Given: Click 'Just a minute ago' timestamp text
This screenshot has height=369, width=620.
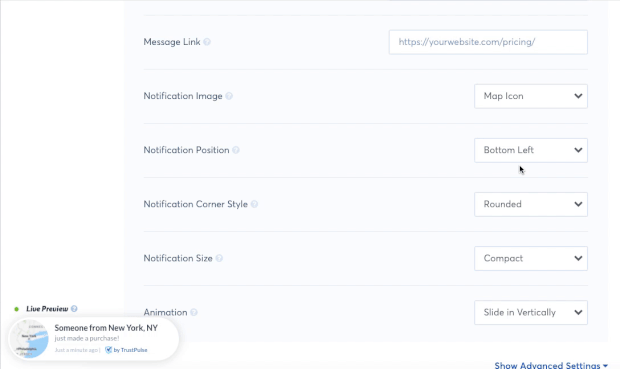Looking at the screenshot, I should pos(76,350).
